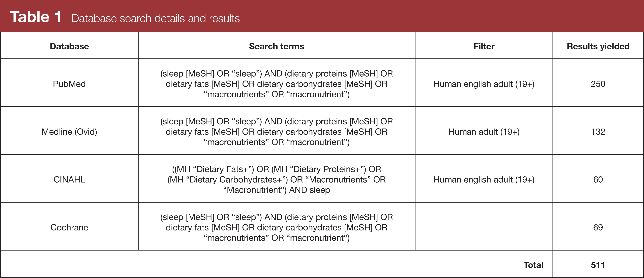Image resolution: width=644 pixels, height=278 pixels.
Task: Select the Cochrane result value 69
Action: [x=598, y=228]
